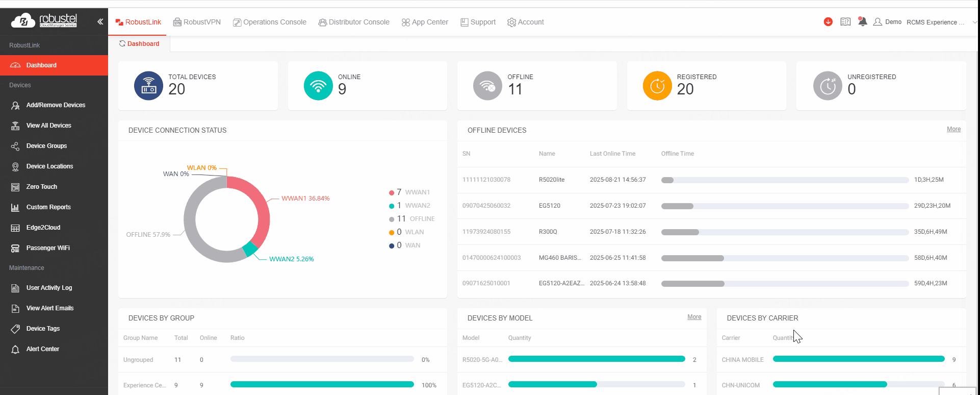Open the notification bell in header
The image size is (980, 395).
[x=862, y=22]
